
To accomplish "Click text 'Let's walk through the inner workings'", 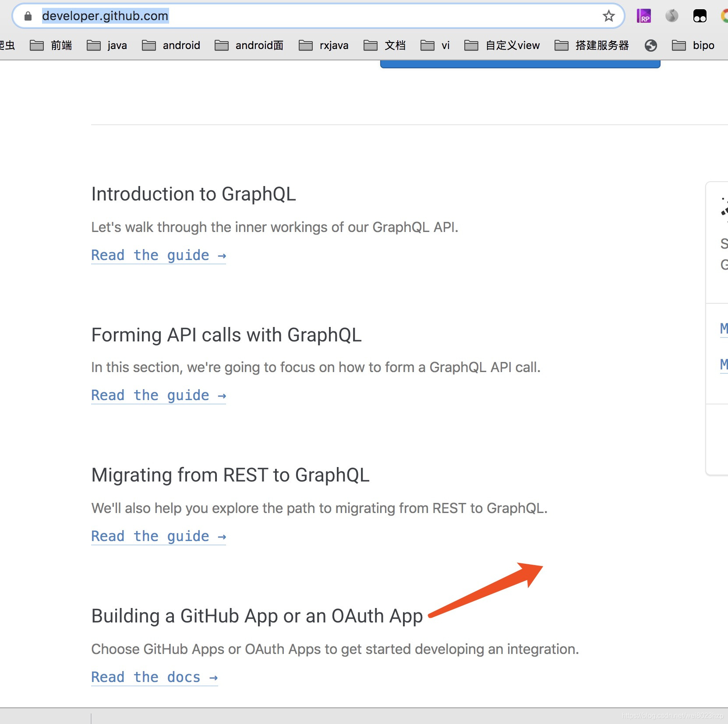I will click(210, 227).
